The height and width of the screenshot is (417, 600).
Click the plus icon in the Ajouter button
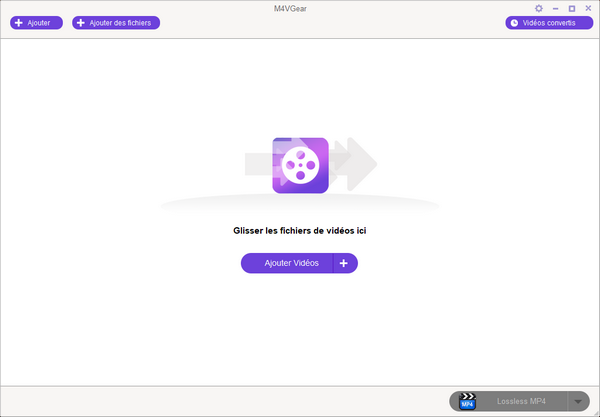[19, 23]
